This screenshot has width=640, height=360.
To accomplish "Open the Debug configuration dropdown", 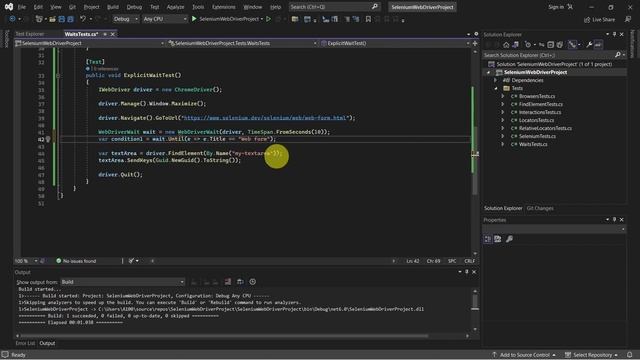I will pyautogui.click(x=125, y=19).
